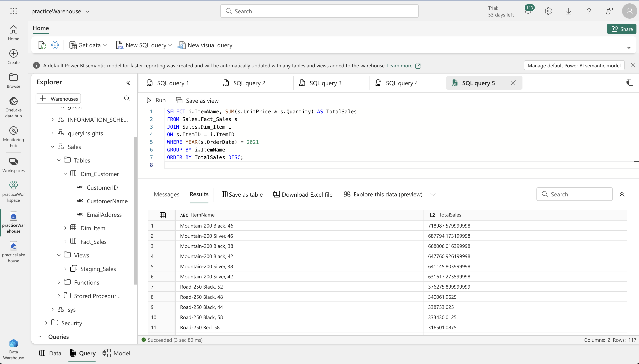
Task: Click the Explorer search magnifier icon
Action: tap(127, 99)
